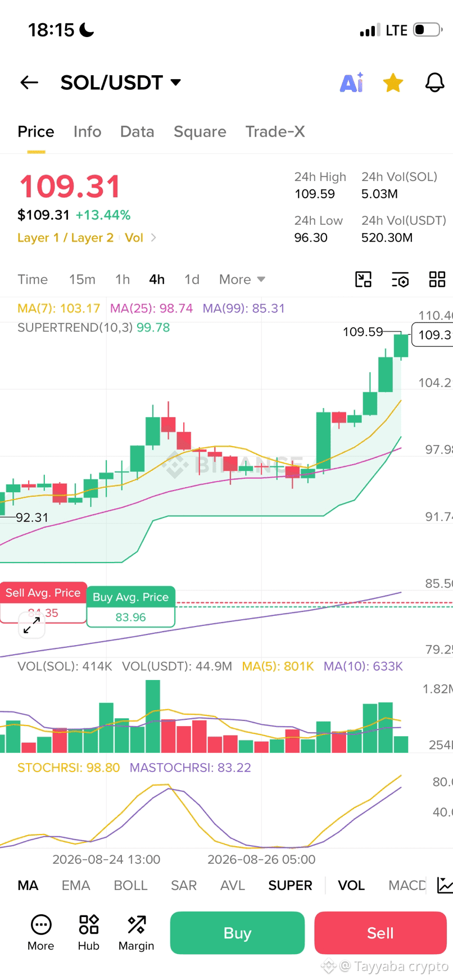453x980 pixels.
Task: Select the 1h chart interval
Action: [123, 279]
